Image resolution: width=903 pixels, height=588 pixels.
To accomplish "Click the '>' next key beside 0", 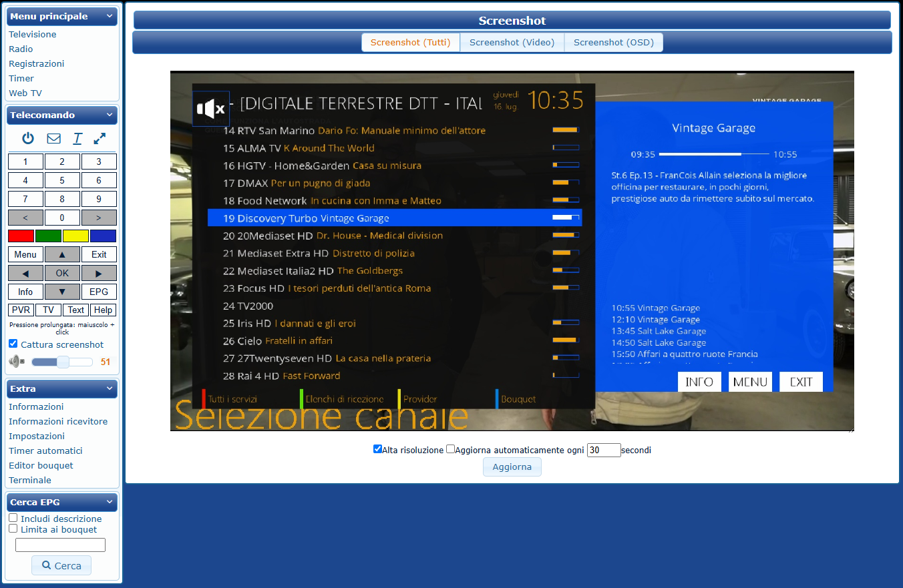I will tap(99, 218).
